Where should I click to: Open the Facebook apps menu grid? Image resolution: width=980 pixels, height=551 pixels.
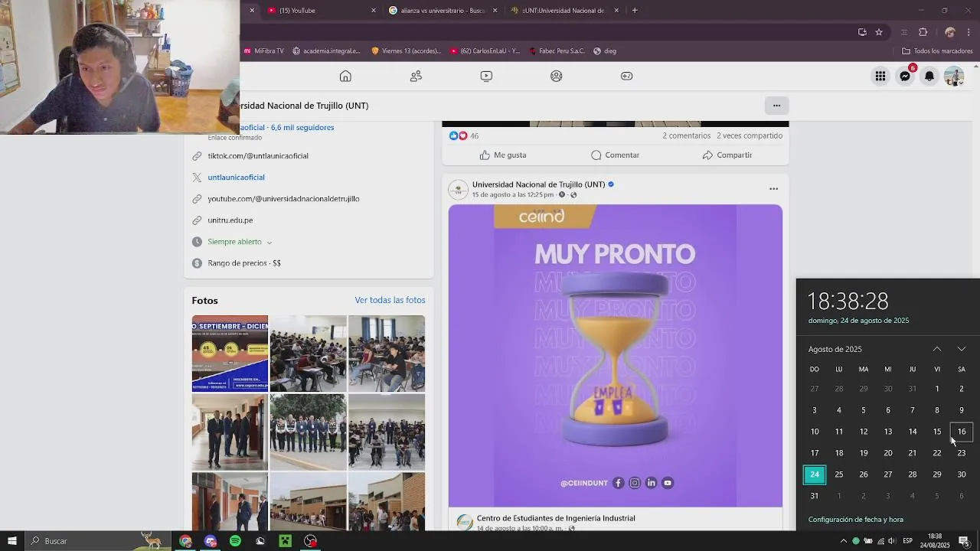pyautogui.click(x=880, y=76)
